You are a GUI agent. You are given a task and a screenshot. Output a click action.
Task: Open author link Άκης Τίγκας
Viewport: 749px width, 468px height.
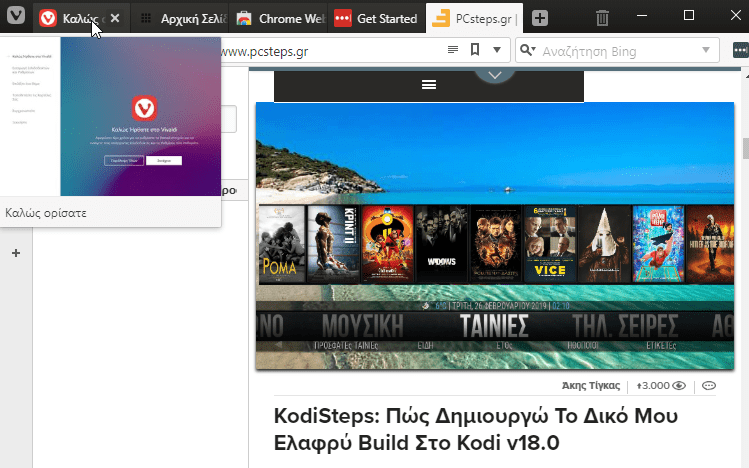[x=591, y=385]
